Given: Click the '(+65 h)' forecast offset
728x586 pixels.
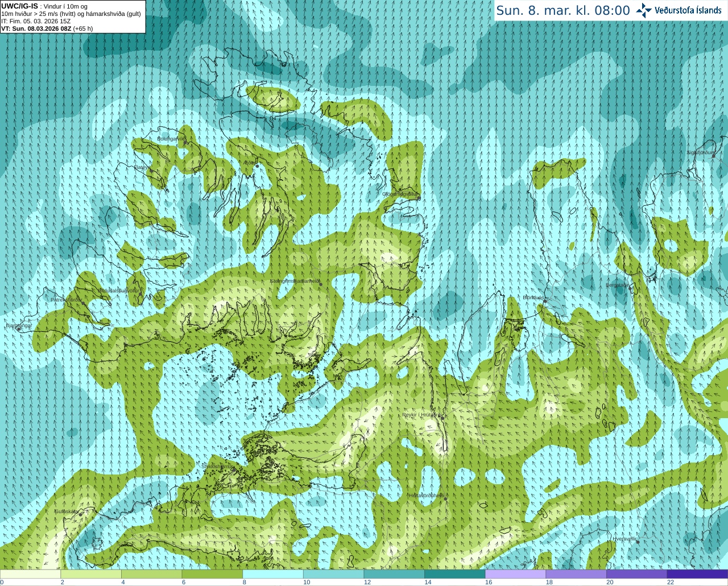Looking at the screenshot, I should click(83, 28).
